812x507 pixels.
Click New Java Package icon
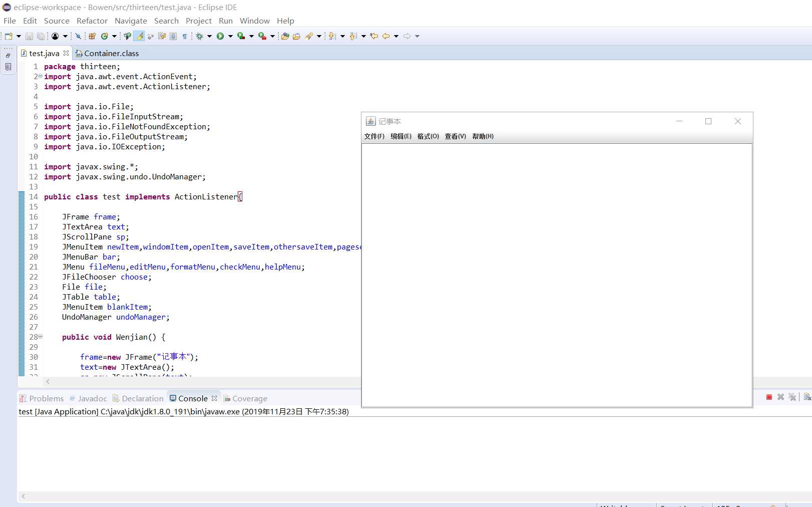tap(92, 36)
